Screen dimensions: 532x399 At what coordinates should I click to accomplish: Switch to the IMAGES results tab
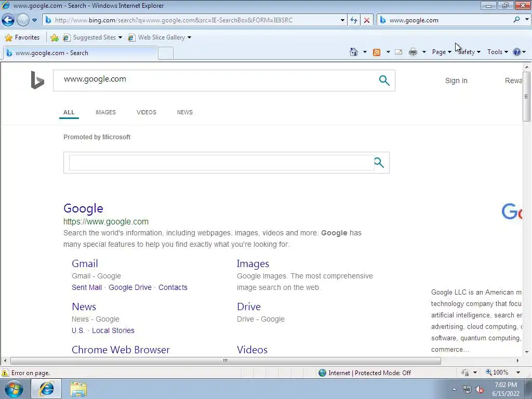[x=105, y=112]
